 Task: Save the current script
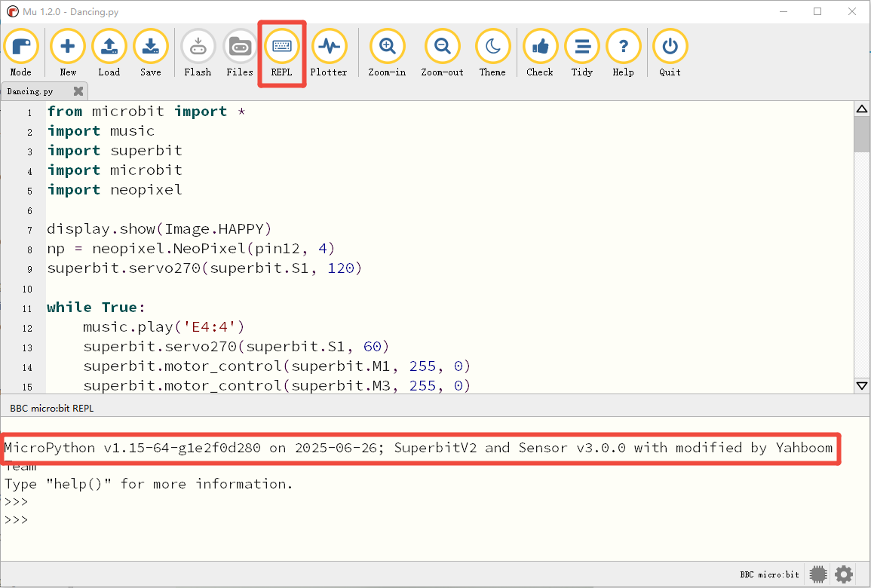point(151,53)
